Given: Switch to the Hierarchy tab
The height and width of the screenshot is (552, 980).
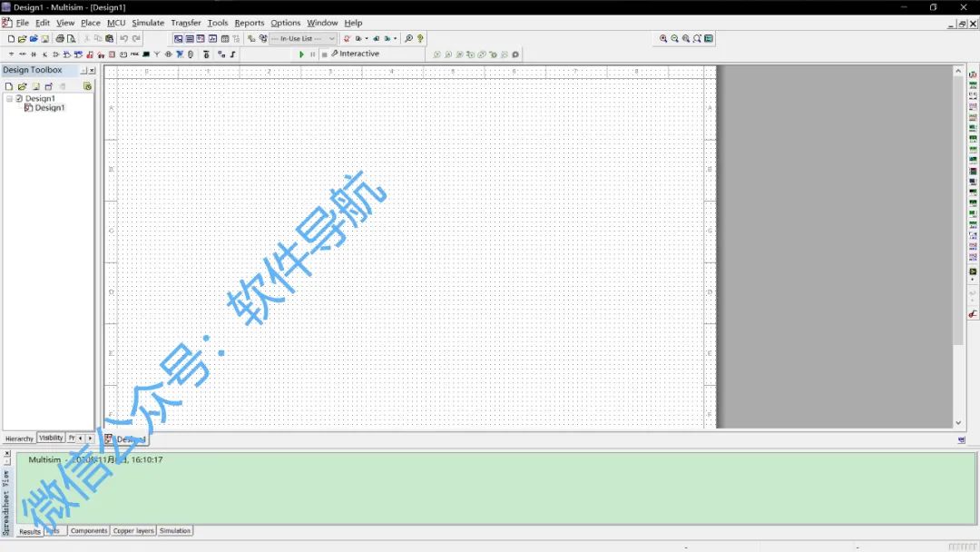Looking at the screenshot, I should (19, 439).
